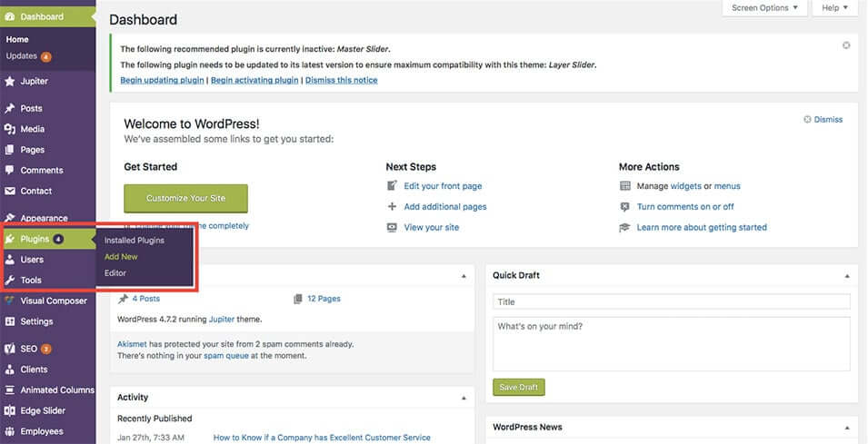
Task: Click the SEO Yoast icon
Action: (9, 349)
